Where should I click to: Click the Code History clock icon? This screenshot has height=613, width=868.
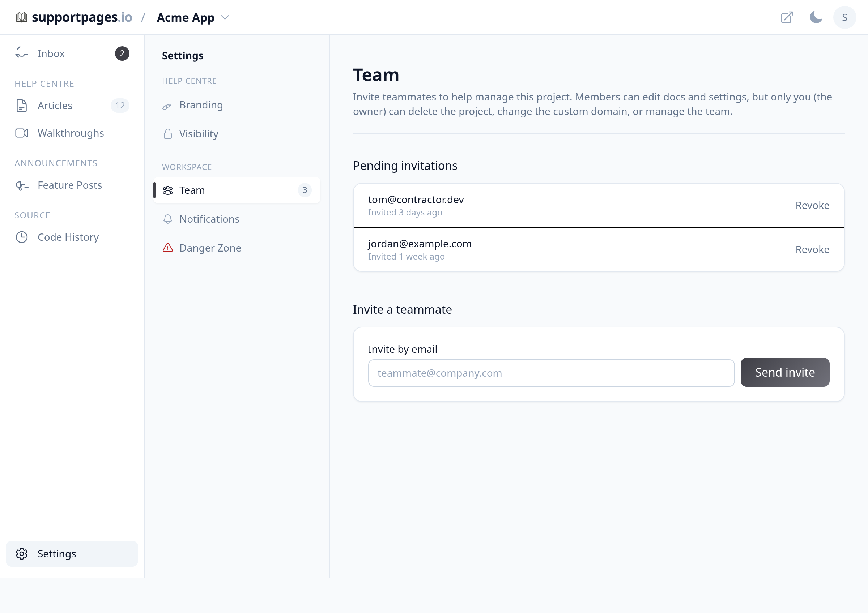[22, 237]
